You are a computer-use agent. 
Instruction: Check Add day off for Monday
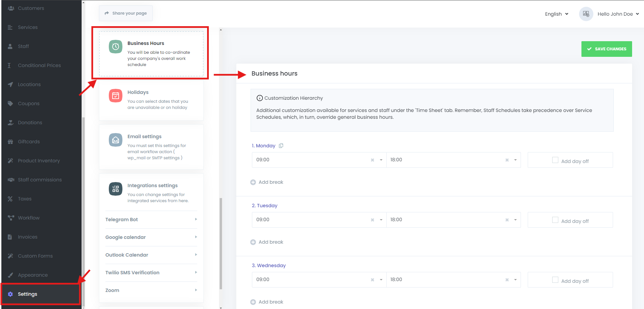point(555,160)
